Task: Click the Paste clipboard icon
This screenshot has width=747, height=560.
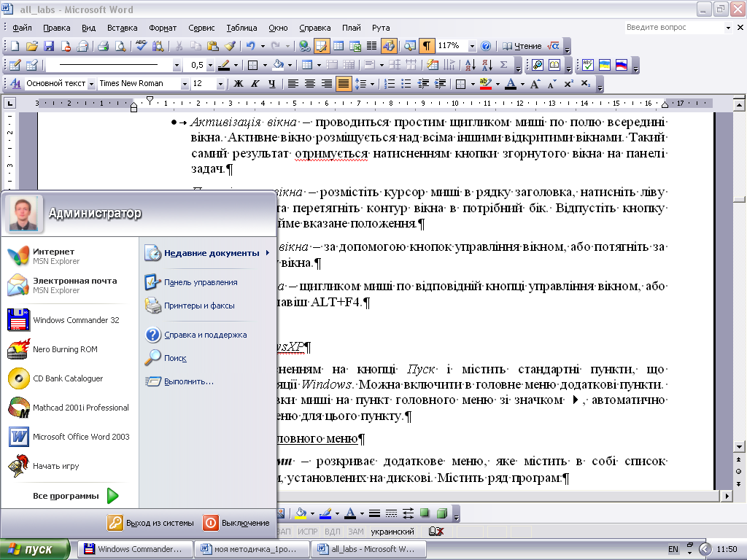Action: click(212, 46)
